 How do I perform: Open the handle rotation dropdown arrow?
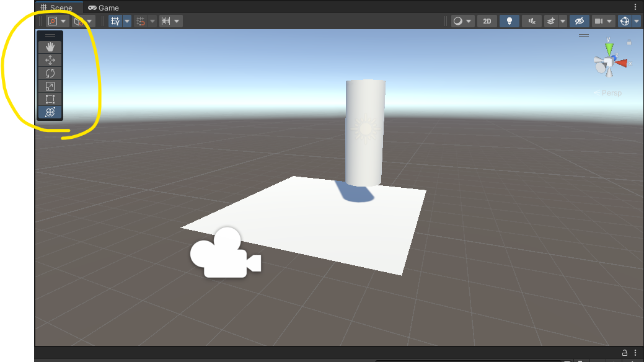coord(89,21)
